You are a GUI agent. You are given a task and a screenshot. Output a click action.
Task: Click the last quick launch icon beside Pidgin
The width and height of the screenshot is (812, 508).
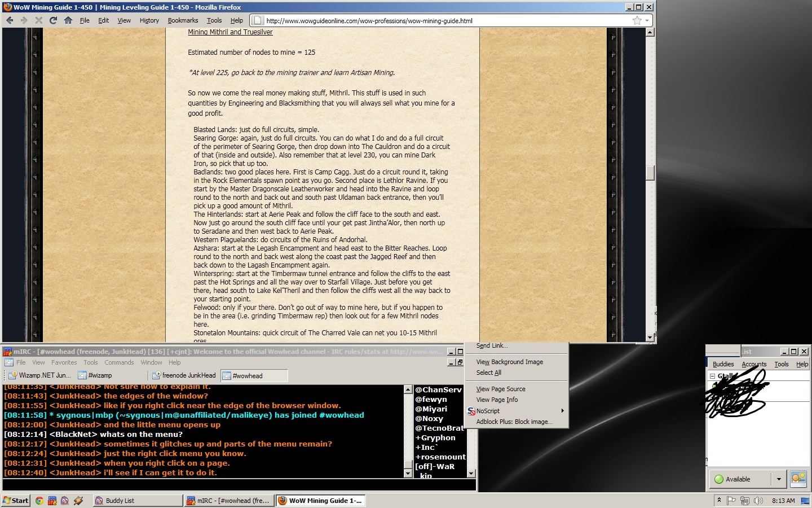(x=78, y=501)
